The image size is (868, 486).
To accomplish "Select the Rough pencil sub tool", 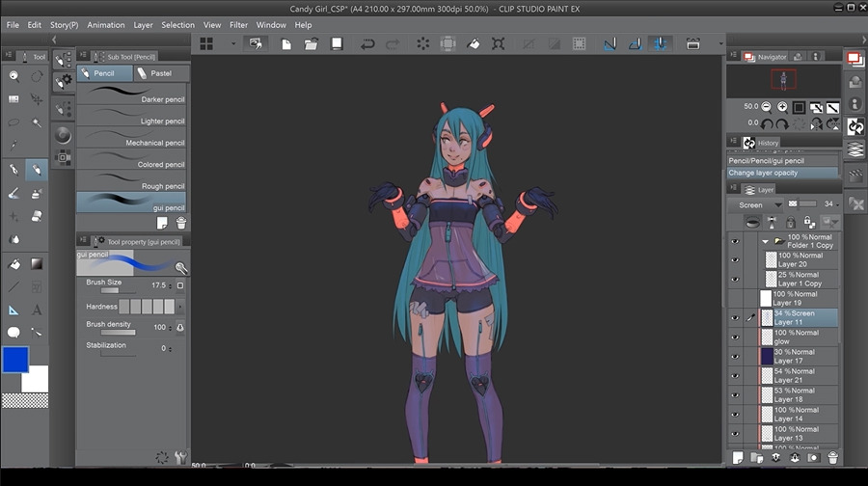I will pos(132,181).
